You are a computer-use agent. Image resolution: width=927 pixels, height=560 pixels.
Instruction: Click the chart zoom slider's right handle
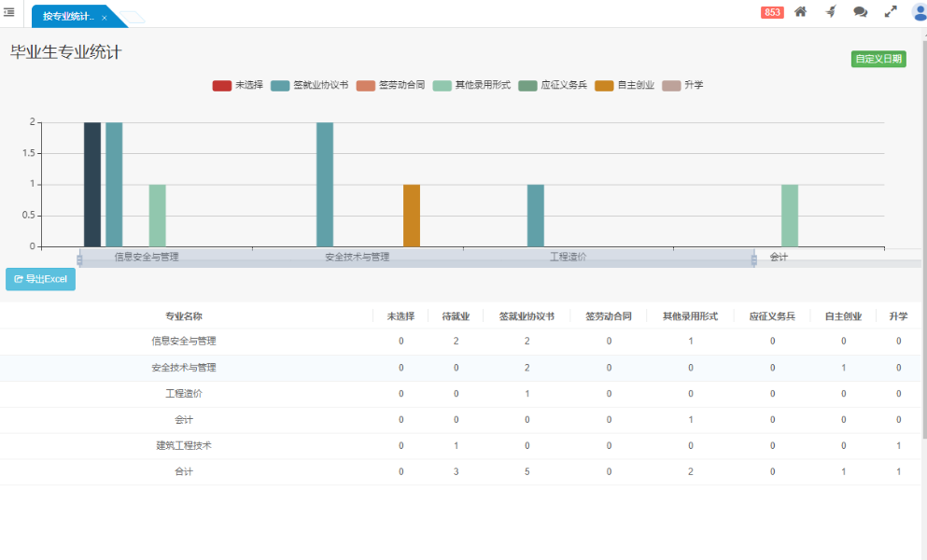[x=754, y=259]
